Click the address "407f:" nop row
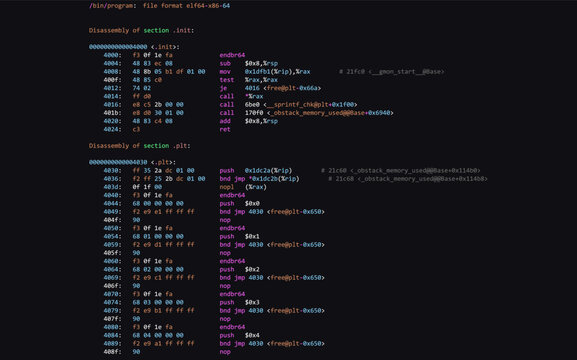 click(x=113, y=319)
